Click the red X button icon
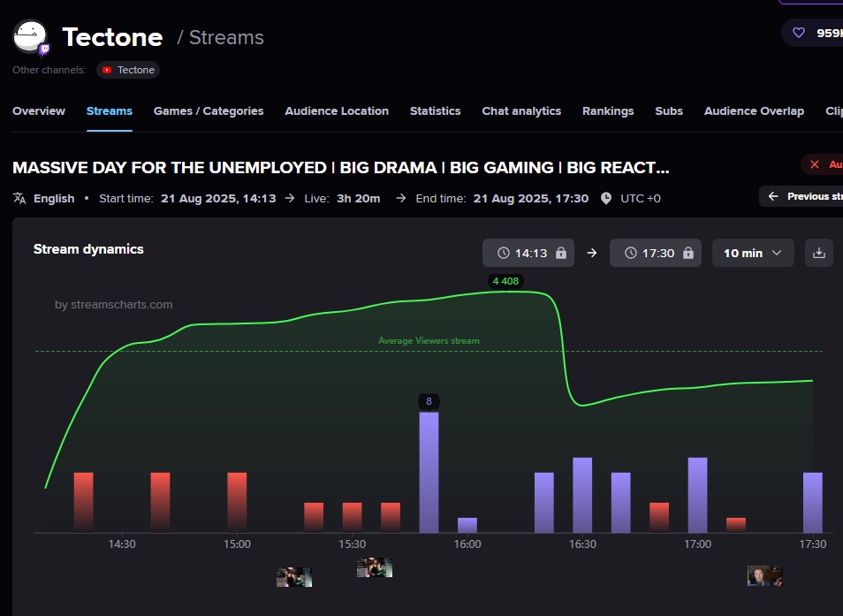 click(815, 164)
